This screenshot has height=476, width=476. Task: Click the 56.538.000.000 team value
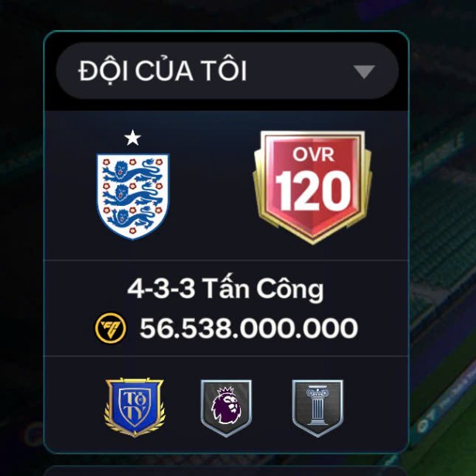click(x=248, y=328)
